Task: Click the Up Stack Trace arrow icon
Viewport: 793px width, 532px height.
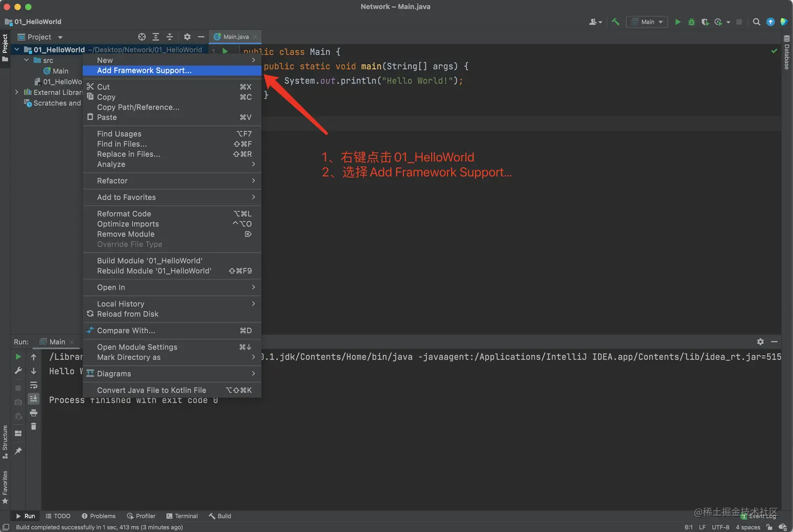Action: click(34, 357)
